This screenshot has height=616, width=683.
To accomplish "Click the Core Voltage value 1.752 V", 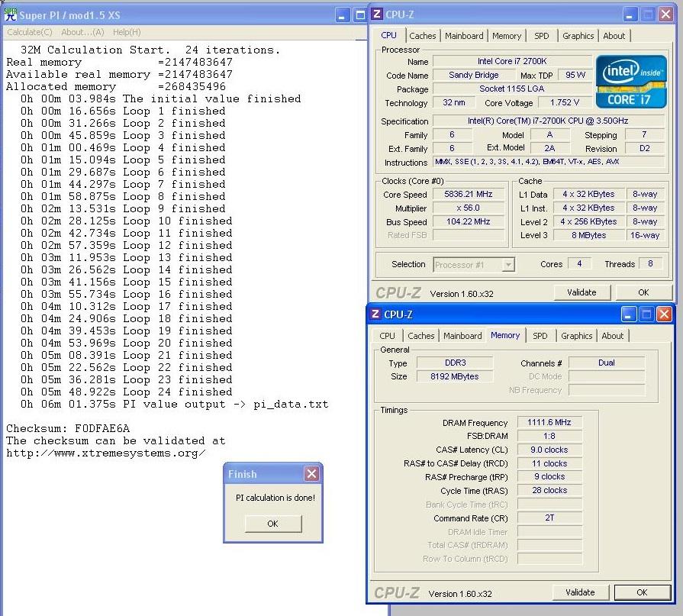I will click(565, 102).
